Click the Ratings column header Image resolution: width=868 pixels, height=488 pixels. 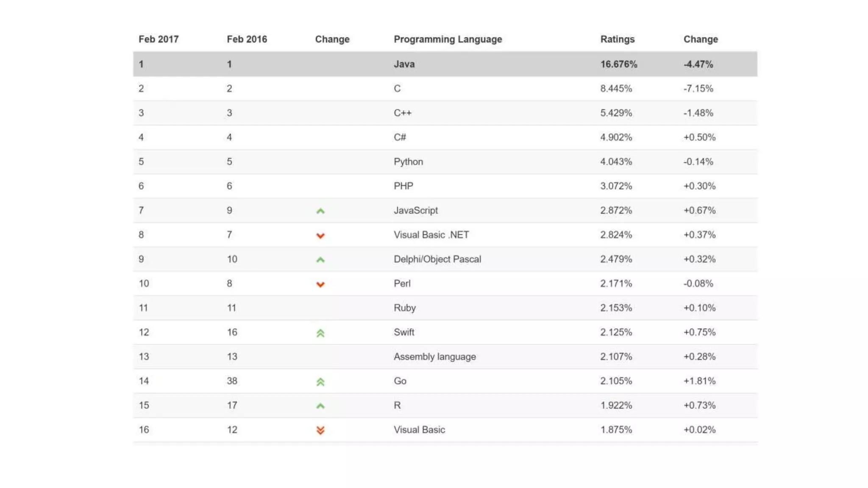617,39
